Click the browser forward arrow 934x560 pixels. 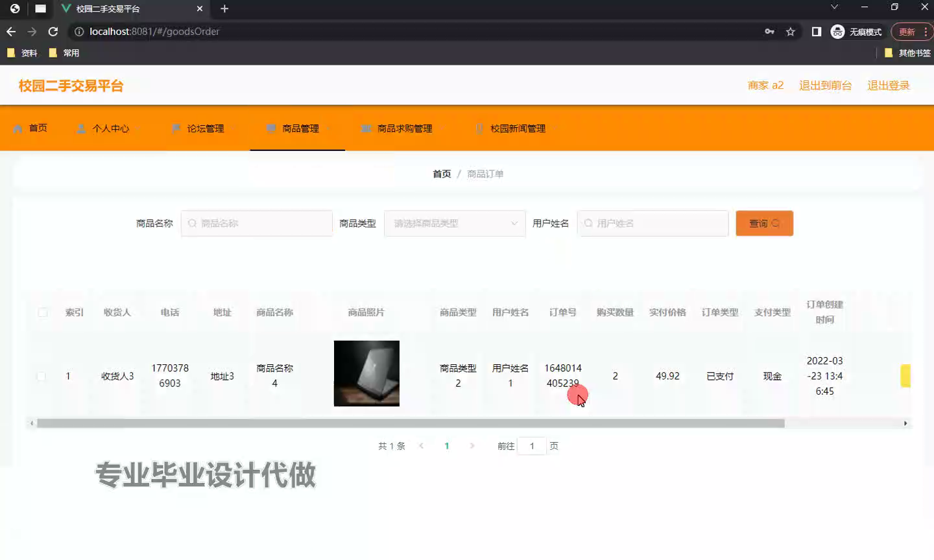(32, 31)
